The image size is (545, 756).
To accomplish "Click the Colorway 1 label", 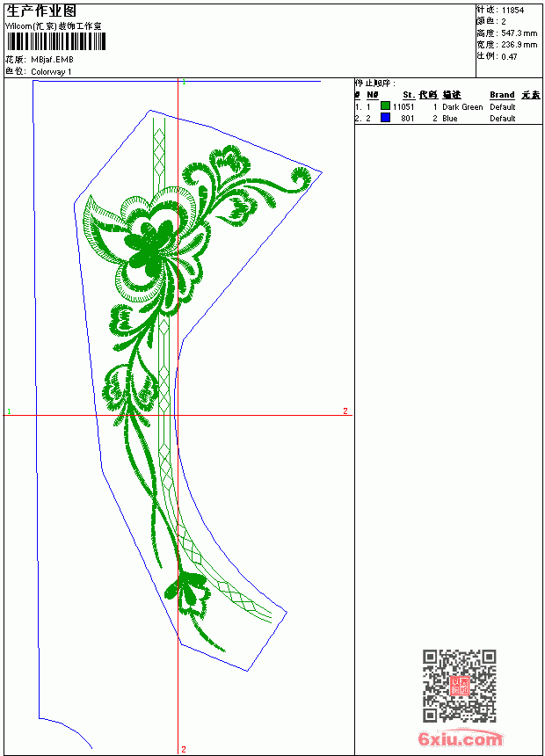I will (x=51, y=72).
